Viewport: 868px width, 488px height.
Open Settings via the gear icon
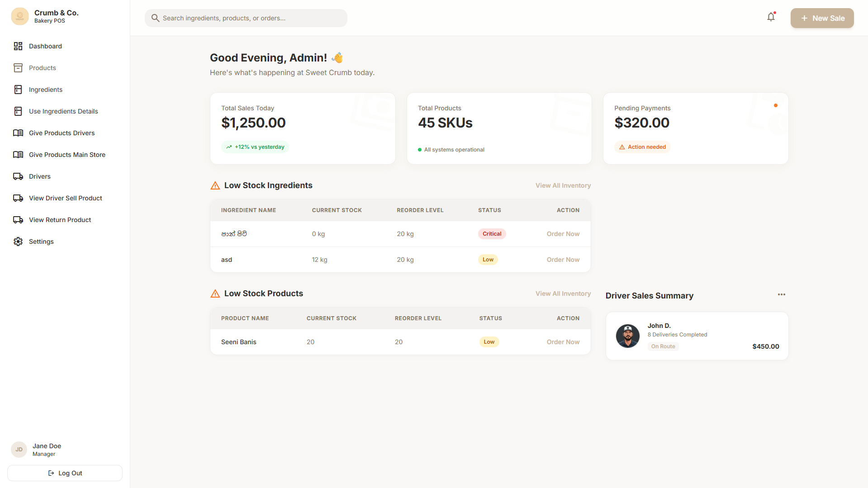click(x=18, y=242)
